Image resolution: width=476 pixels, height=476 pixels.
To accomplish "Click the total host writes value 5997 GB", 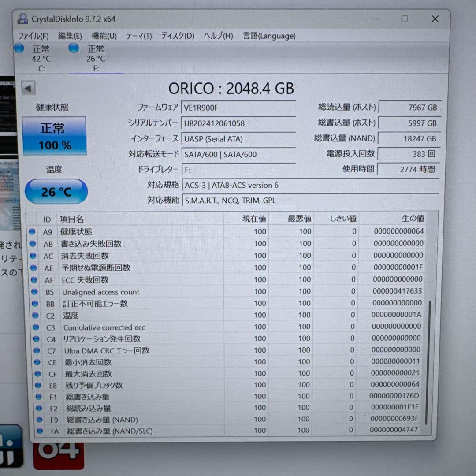I will [409, 123].
